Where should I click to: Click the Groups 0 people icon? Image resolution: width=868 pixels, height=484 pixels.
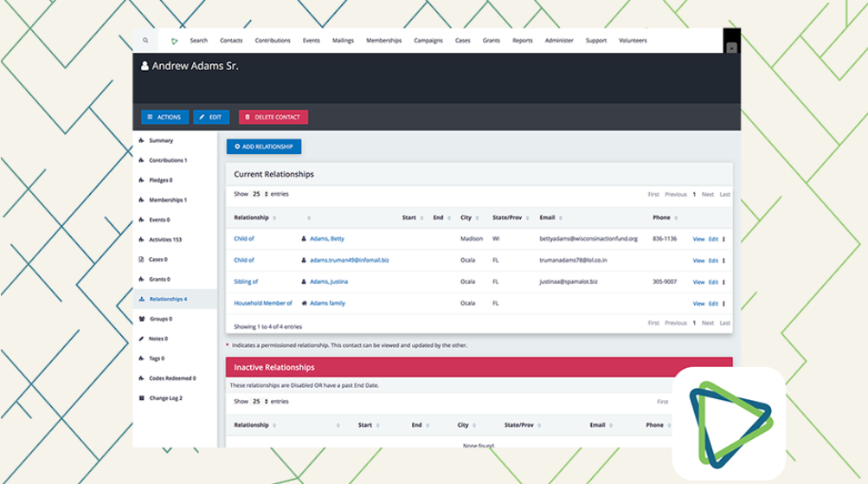pyautogui.click(x=141, y=319)
